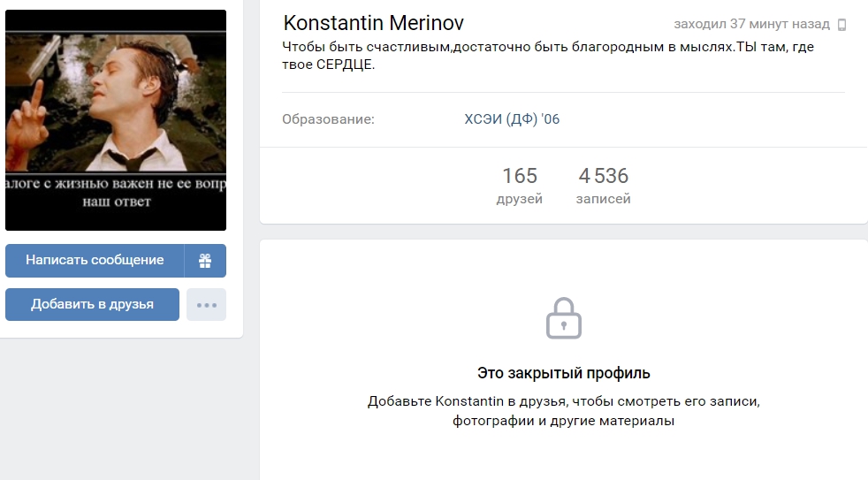Click the number 4 536 in posts counter
Screen dimensions: 868x480
pyautogui.click(x=604, y=176)
